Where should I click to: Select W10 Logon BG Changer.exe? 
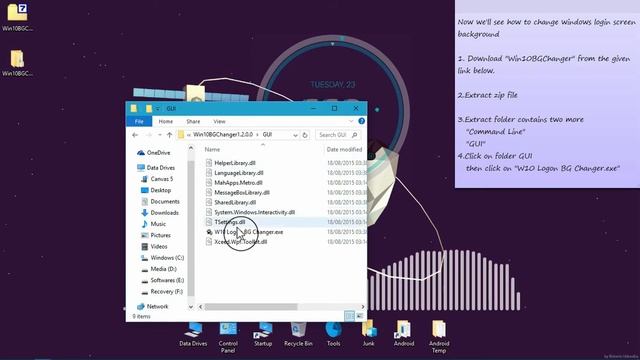point(249,232)
